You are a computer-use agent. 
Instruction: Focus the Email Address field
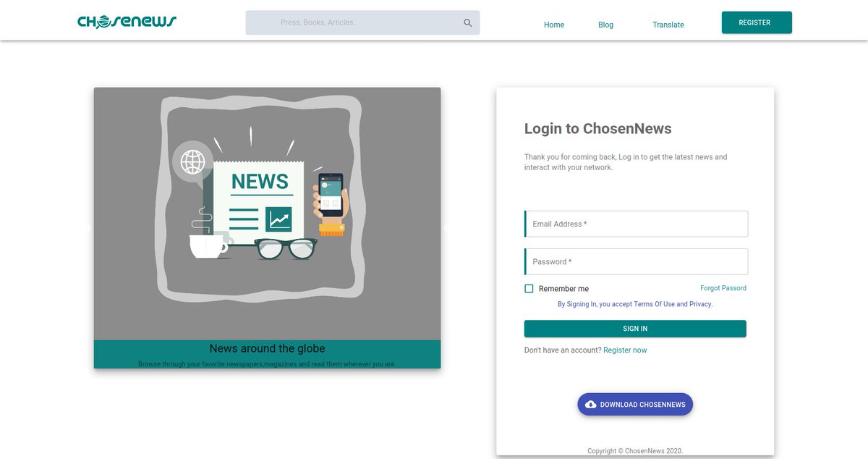pos(636,224)
